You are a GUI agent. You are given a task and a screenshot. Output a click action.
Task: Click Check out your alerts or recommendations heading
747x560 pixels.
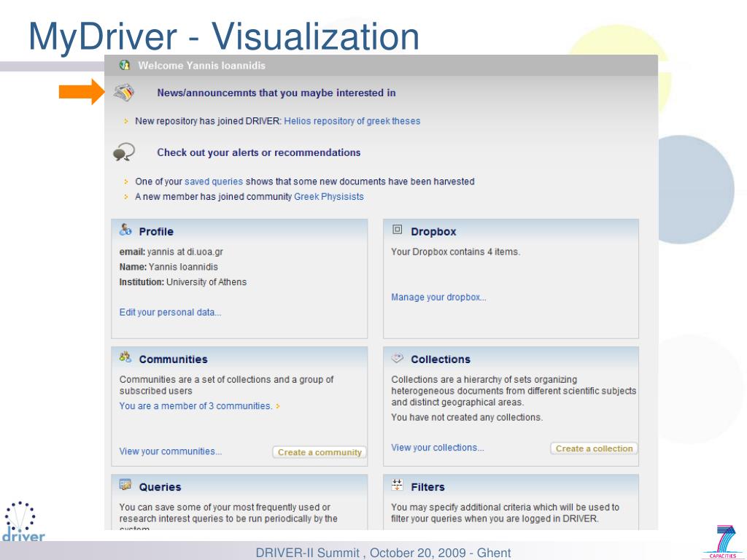coord(259,153)
